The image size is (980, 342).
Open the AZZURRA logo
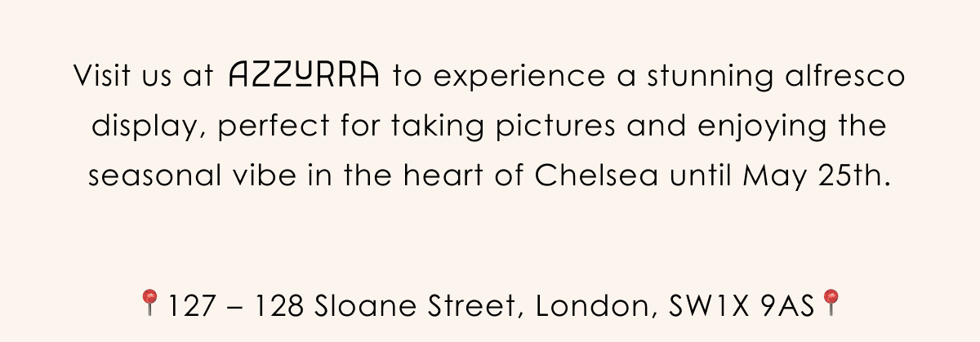coord(305,75)
